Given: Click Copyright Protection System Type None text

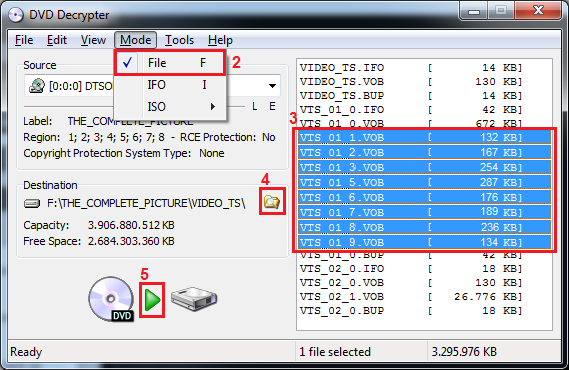Looking at the screenshot, I should pyautogui.click(x=124, y=153).
